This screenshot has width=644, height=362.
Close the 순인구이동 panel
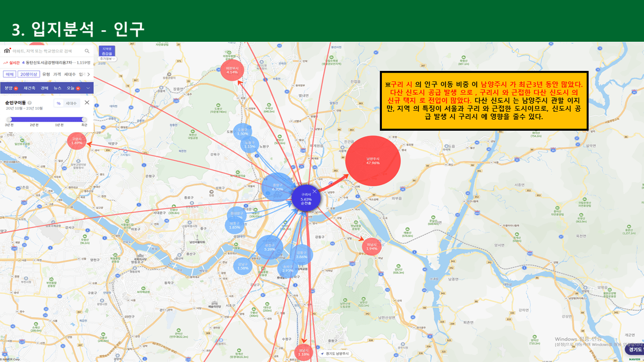87,103
